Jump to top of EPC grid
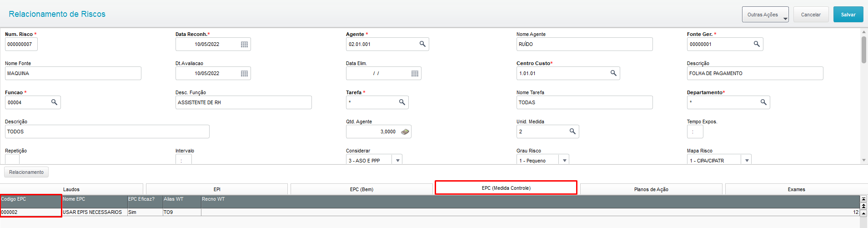Image resolution: width=868 pixels, height=228 pixels. [x=863, y=199]
